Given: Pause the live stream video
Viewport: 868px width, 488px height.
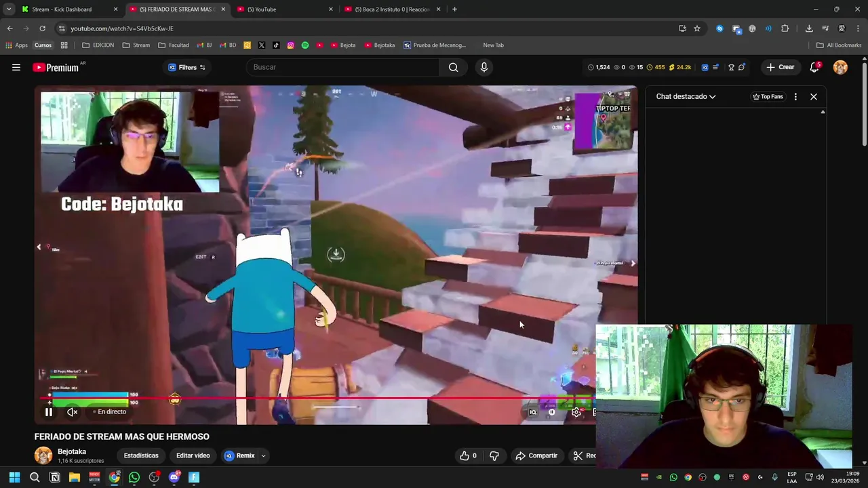Looking at the screenshot, I should (x=49, y=411).
